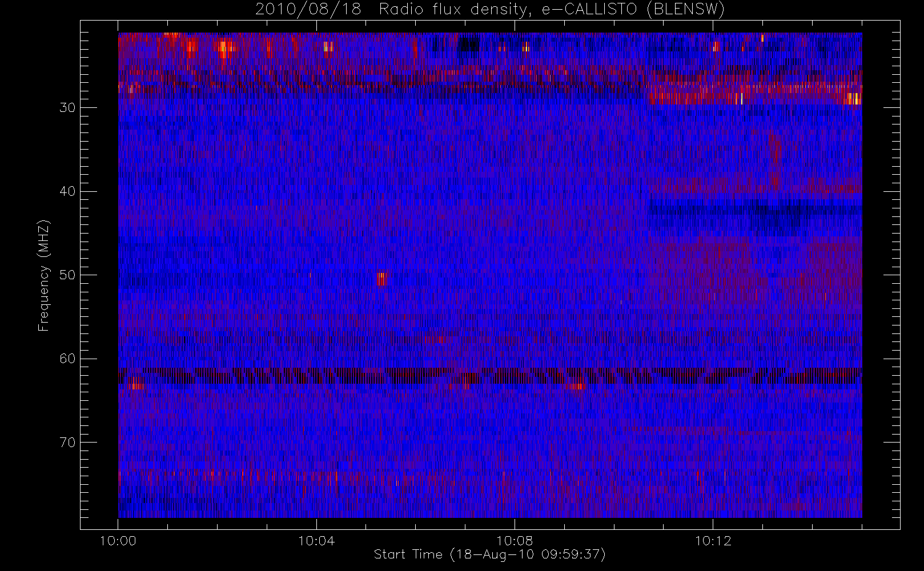Click the 60 frequency tick label
This screenshot has height=571, width=924.
click(67, 359)
